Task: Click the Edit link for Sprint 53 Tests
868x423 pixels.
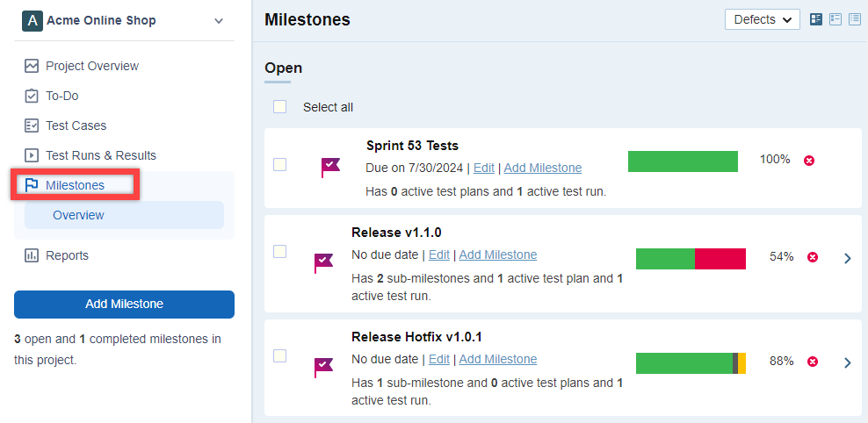Action: point(483,168)
